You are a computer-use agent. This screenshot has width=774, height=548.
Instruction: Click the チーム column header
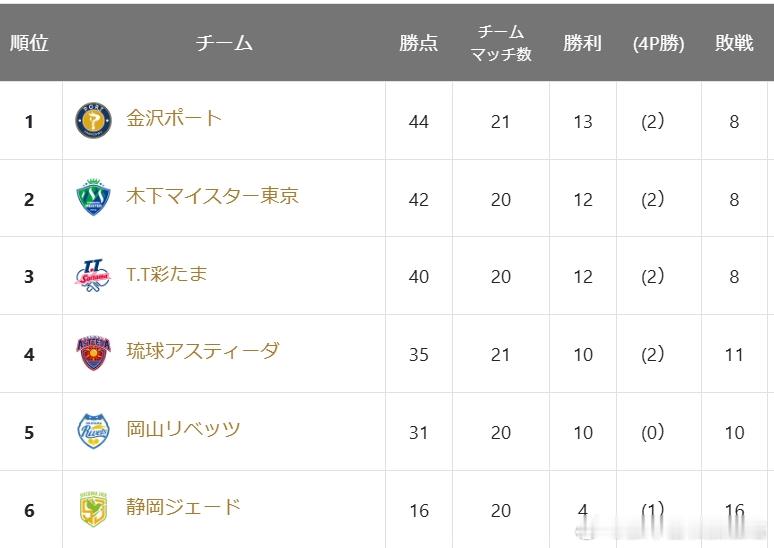224,43
